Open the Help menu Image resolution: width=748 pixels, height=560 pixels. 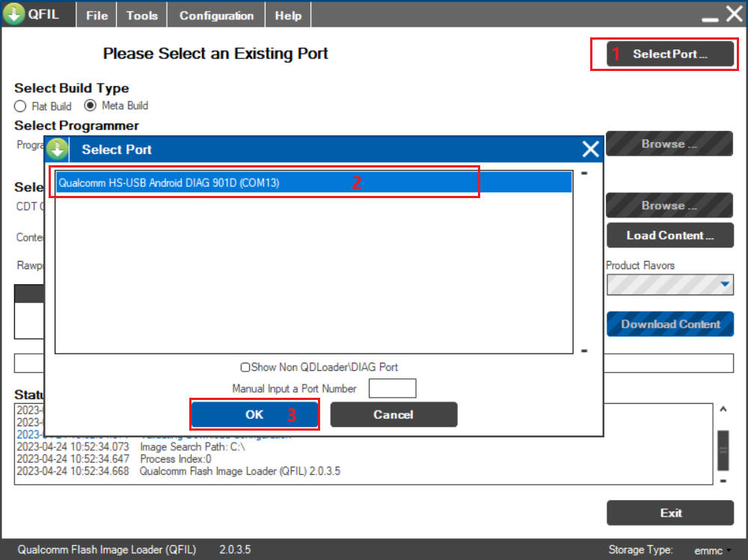coord(288,15)
